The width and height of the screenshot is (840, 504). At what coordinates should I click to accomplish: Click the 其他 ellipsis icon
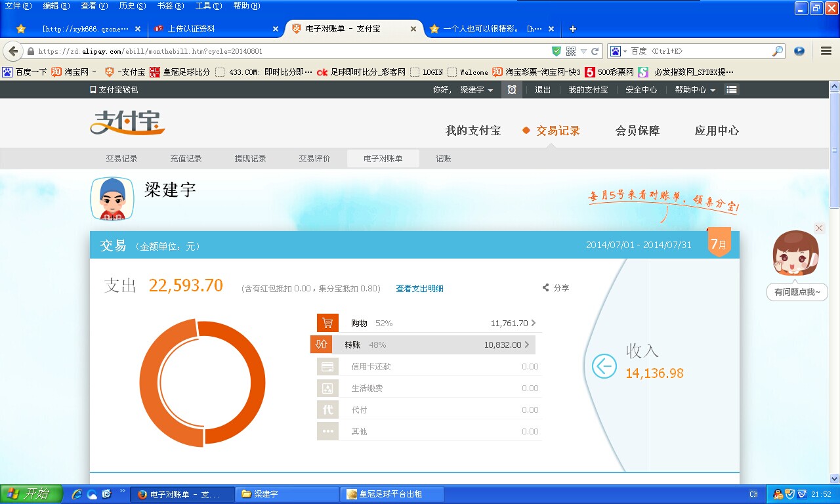pyautogui.click(x=327, y=431)
